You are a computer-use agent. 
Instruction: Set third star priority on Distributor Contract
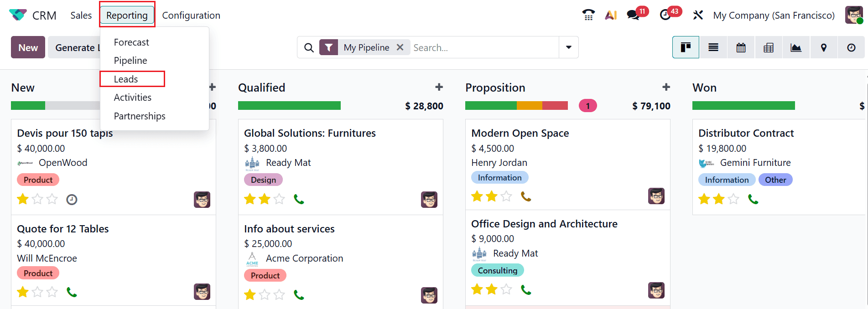click(733, 199)
